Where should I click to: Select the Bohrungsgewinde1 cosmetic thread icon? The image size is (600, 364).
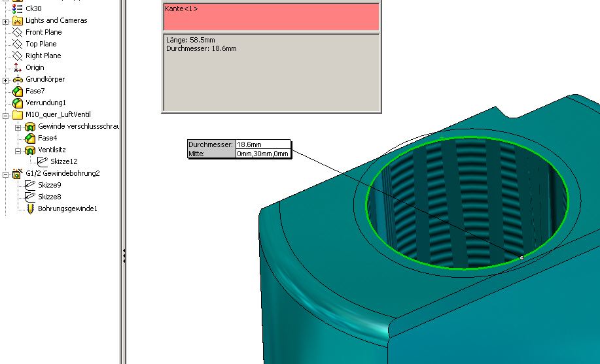click(30, 208)
